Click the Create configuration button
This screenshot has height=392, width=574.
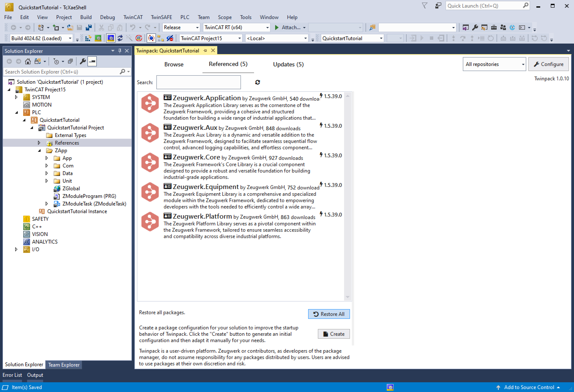click(334, 334)
